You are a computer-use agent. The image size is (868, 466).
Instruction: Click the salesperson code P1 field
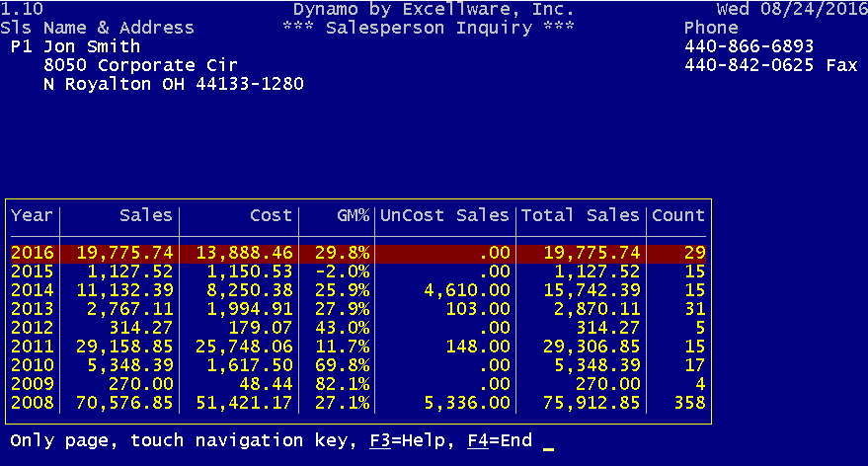coord(21,46)
